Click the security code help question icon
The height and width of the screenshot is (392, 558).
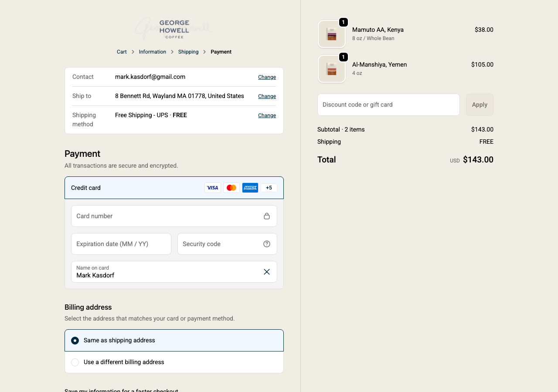coord(267,244)
